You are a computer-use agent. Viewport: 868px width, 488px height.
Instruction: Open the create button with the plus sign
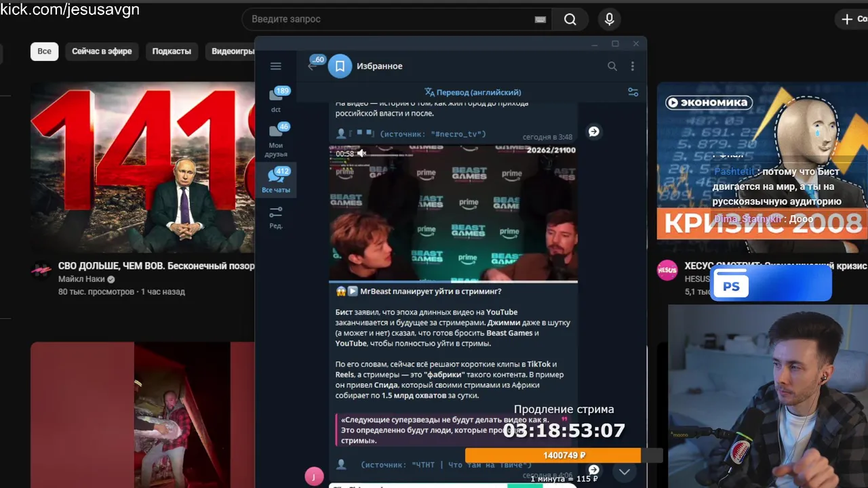click(x=852, y=19)
